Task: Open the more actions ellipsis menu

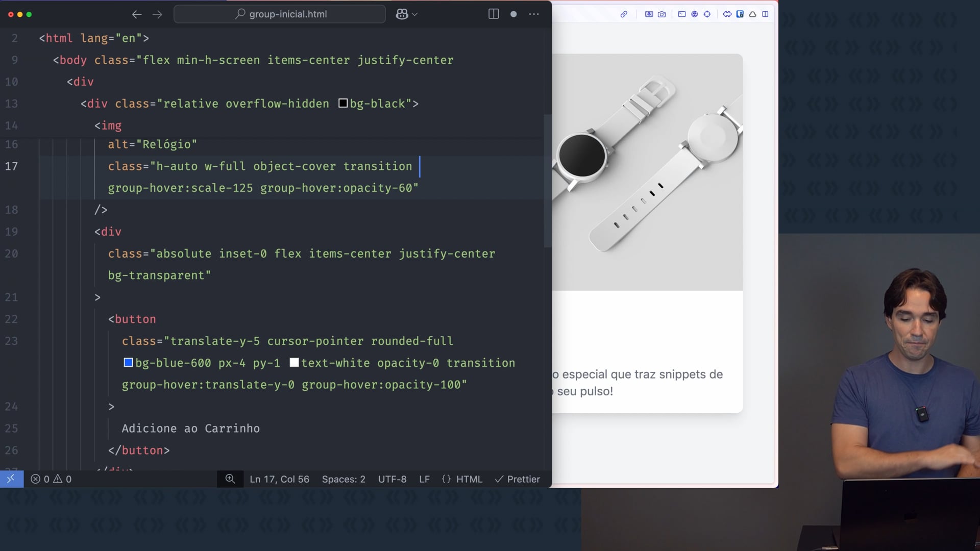Action: click(x=534, y=14)
